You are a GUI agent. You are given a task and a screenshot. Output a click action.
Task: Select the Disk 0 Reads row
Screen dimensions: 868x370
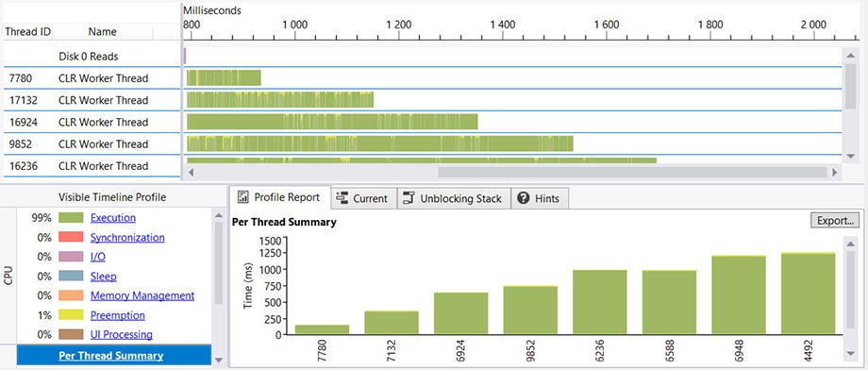point(89,57)
